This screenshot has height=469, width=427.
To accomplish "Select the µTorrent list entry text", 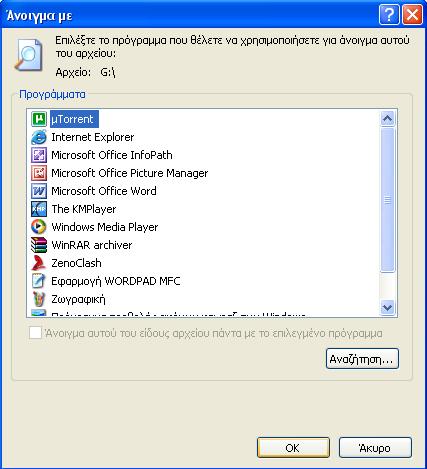I will pyautogui.click(x=74, y=119).
